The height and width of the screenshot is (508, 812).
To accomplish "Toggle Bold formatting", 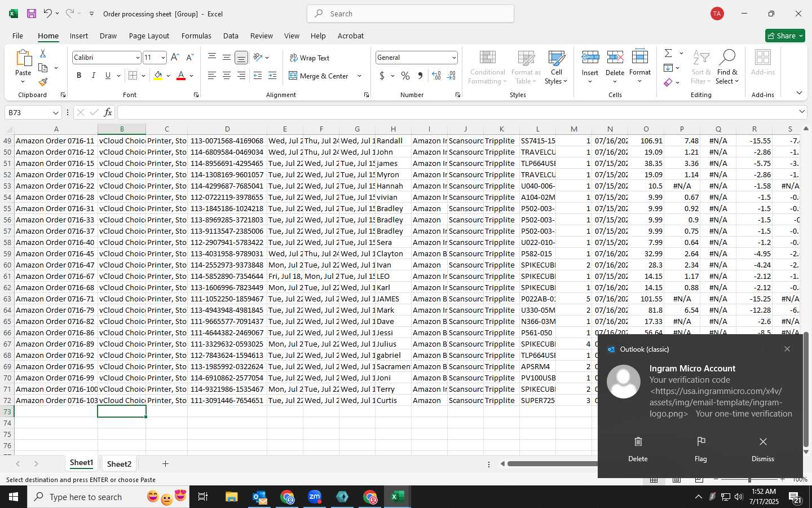I will [79, 76].
